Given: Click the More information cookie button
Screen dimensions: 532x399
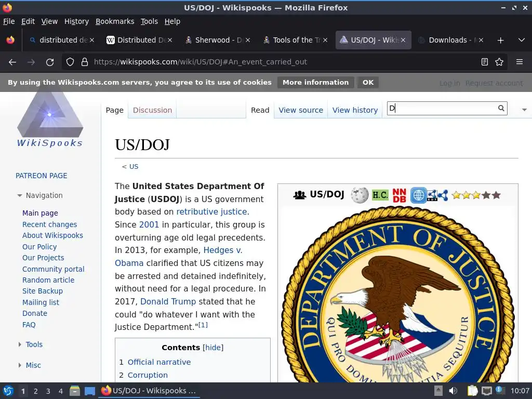Looking at the screenshot, I should point(315,83).
